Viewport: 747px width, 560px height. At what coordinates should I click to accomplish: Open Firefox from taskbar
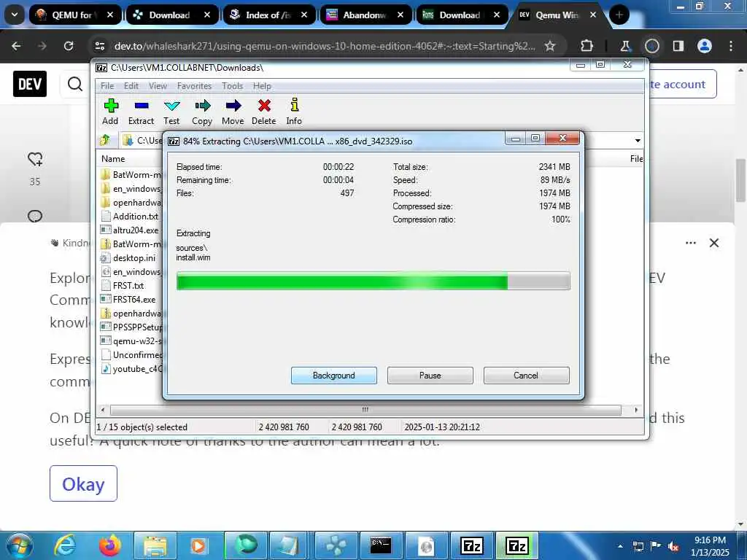[x=110, y=545]
